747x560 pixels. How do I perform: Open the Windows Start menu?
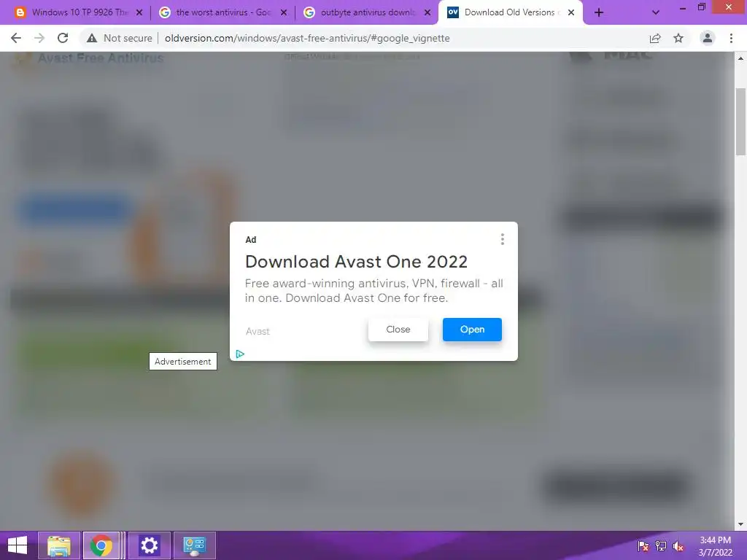[x=18, y=545]
